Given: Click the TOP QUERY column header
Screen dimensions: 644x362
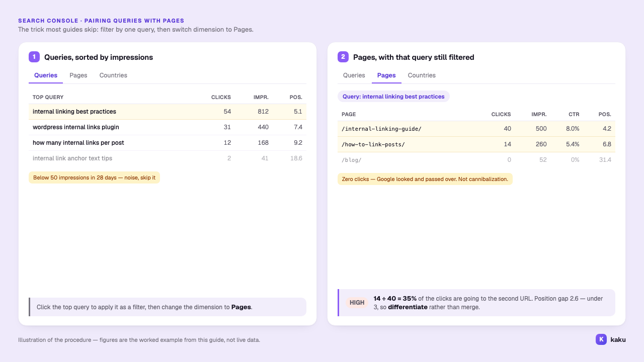Looking at the screenshot, I should point(48,97).
